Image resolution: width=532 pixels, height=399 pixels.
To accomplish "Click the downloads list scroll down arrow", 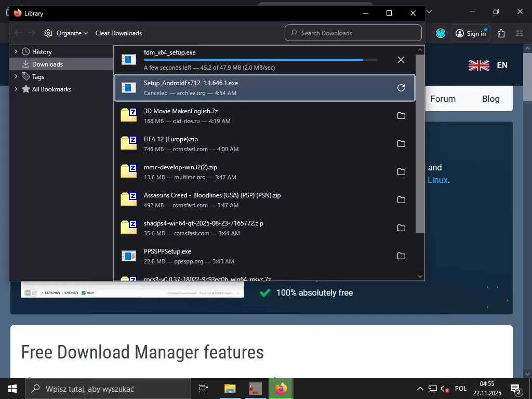I will tap(420, 276).
